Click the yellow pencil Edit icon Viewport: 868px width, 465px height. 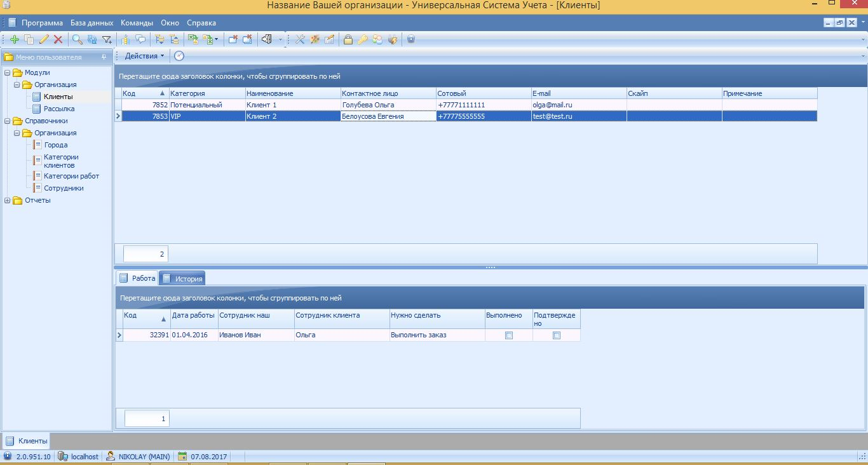(44, 39)
